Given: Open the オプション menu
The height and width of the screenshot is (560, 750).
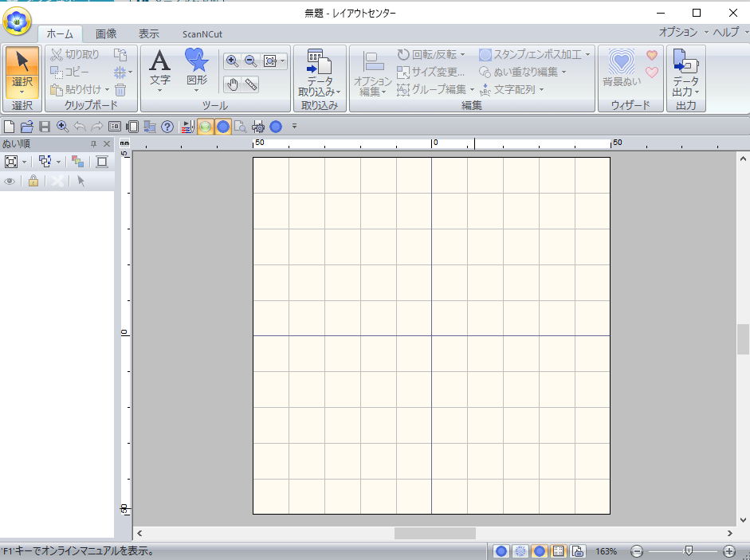Looking at the screenshot, I should tap(678, 32).
